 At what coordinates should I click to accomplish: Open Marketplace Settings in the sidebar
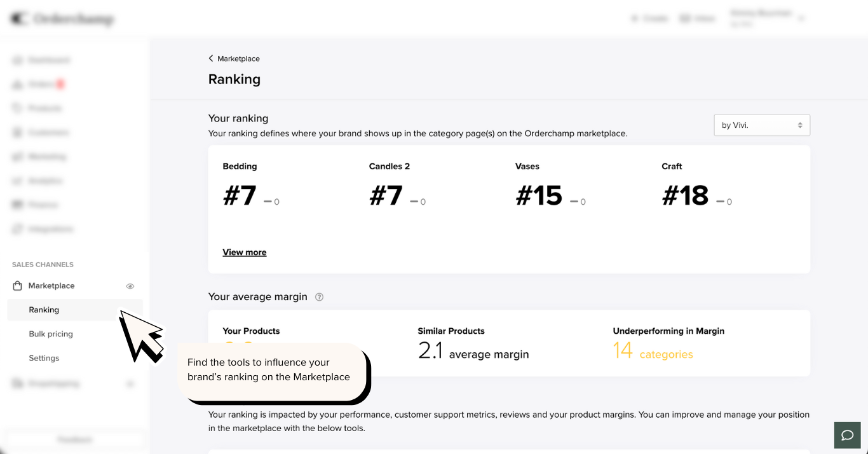click(x=44, y=359)
